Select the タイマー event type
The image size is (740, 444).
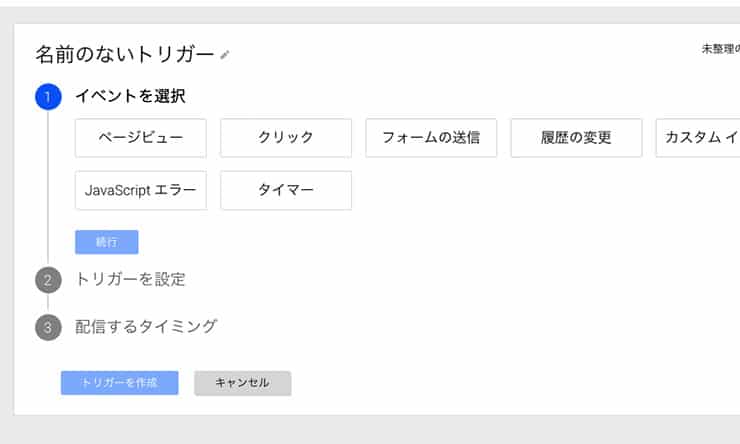(x=286, y=190)
